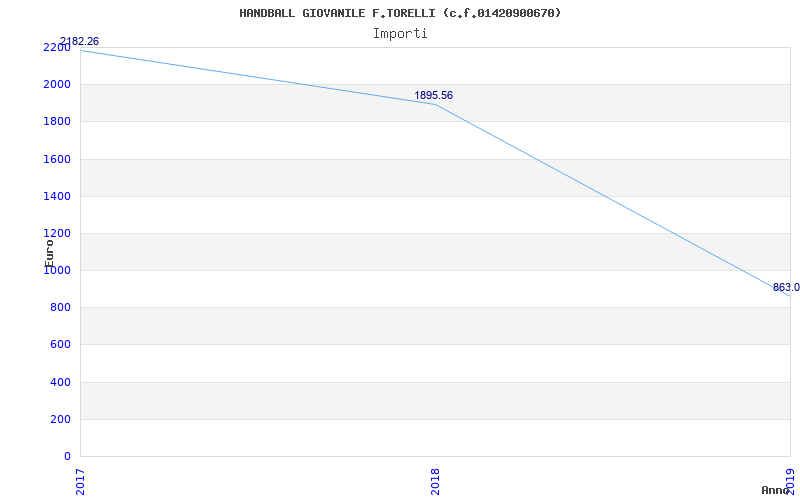Click the Euro y-axis title
Image resolution: width=800 pixels, height=500 pixels.
(49, 254)
